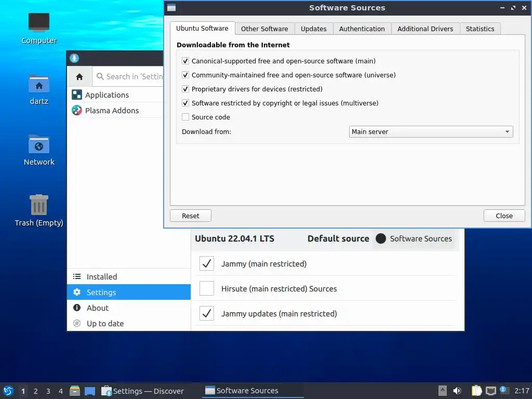Click the Software Sources window menu icon
Image resolution: width=532 pixels, height=399 pixels.
[171, 8]
